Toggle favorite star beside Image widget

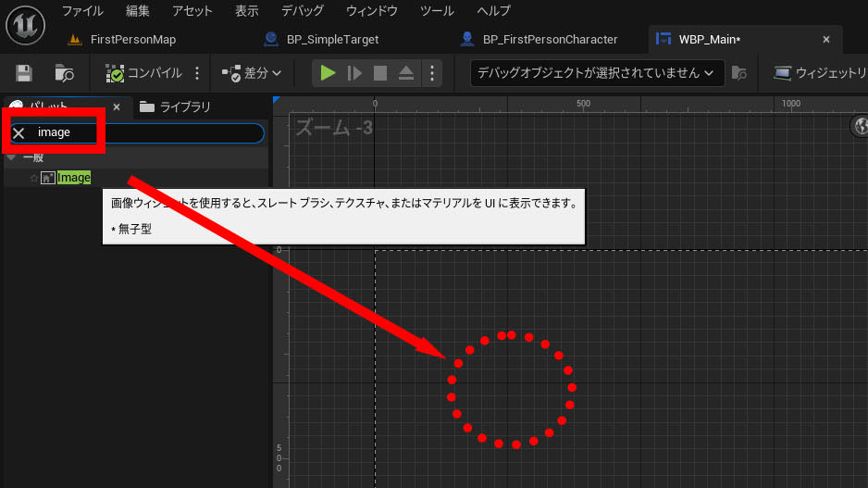[x=34, y=178]
